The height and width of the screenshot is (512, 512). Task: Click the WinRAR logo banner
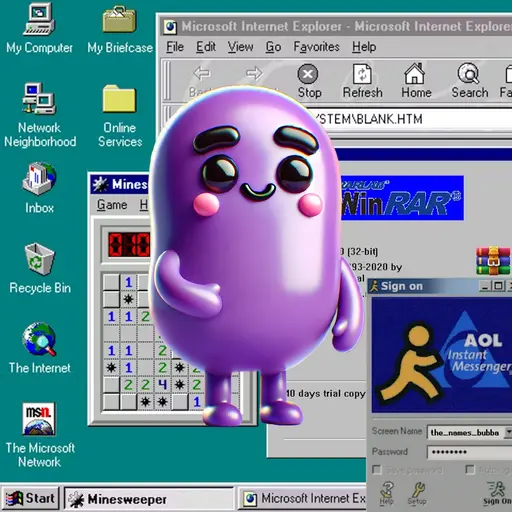(402, 198)
